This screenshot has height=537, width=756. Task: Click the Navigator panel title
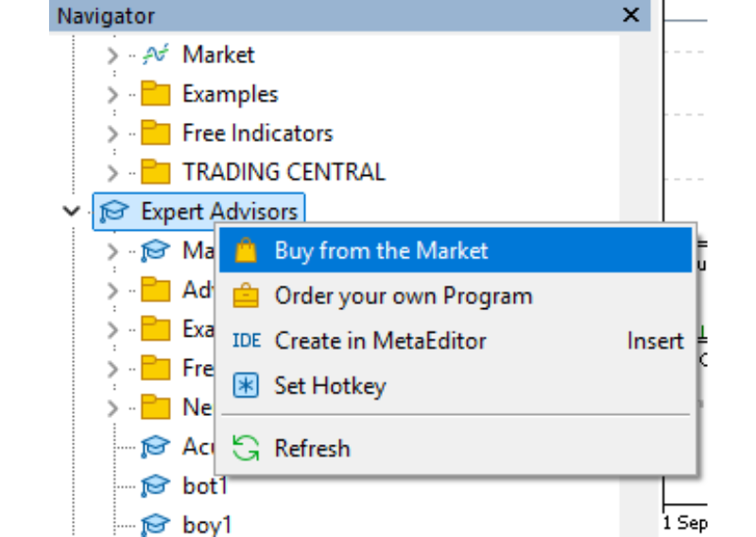pyautogui.click(x=106, y=16)
